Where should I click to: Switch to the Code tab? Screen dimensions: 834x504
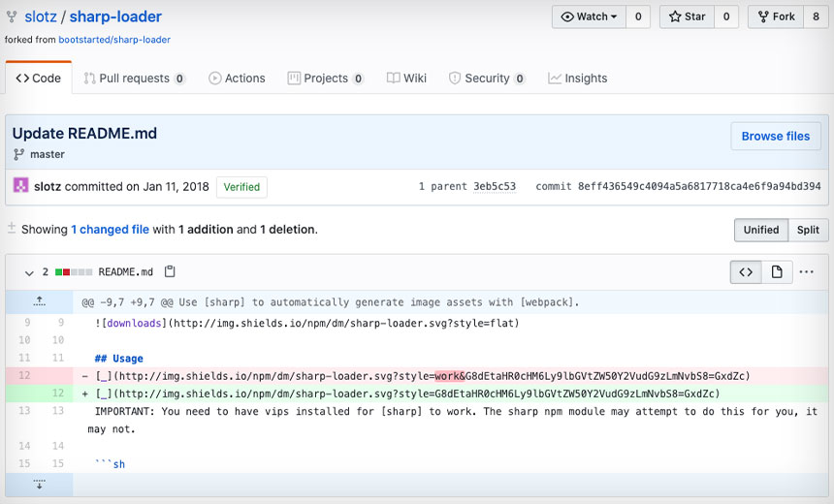pos(38,79)
